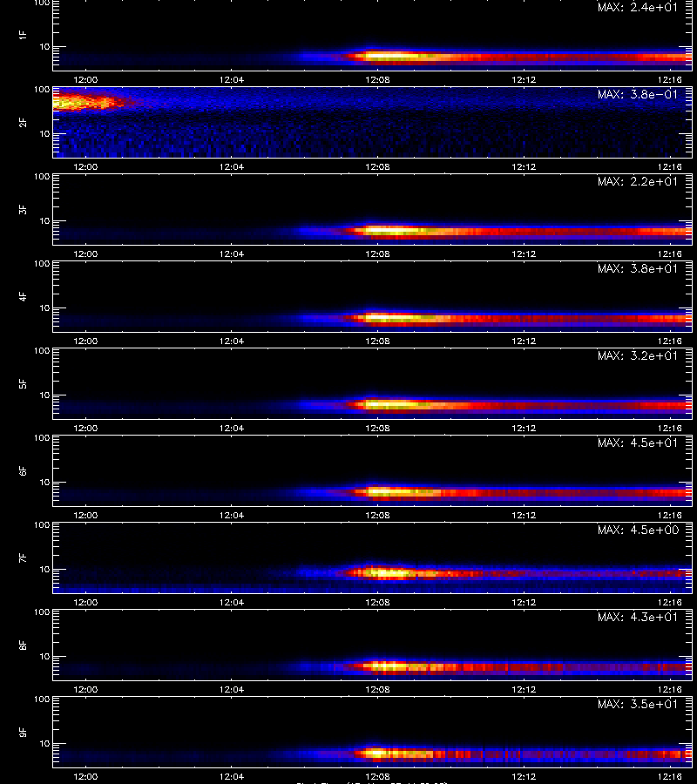Click the 12:16 time tick under panel 1F

coord(669,79)
